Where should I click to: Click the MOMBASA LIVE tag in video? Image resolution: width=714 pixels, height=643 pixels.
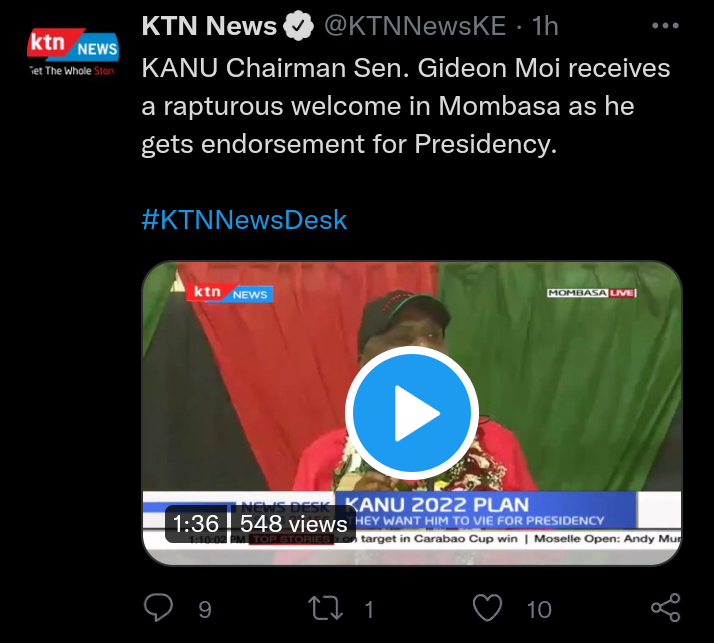[x=592, y=293]
